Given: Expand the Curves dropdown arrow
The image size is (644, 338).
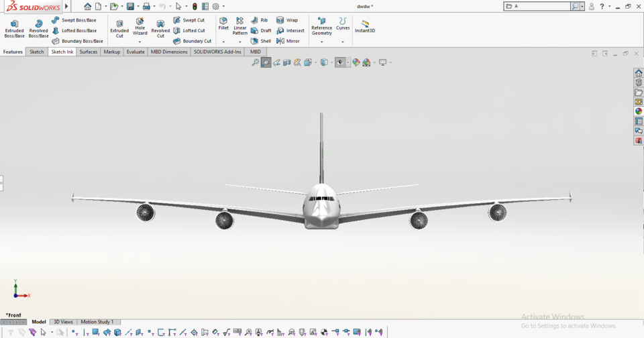Looking at the screenshot, I should [343, 42].
